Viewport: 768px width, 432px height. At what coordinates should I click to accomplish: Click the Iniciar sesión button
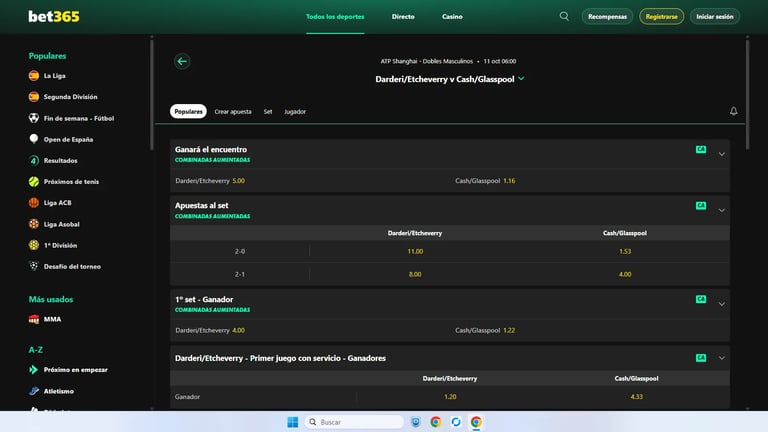pyautogui.click(x=715, y=17)
